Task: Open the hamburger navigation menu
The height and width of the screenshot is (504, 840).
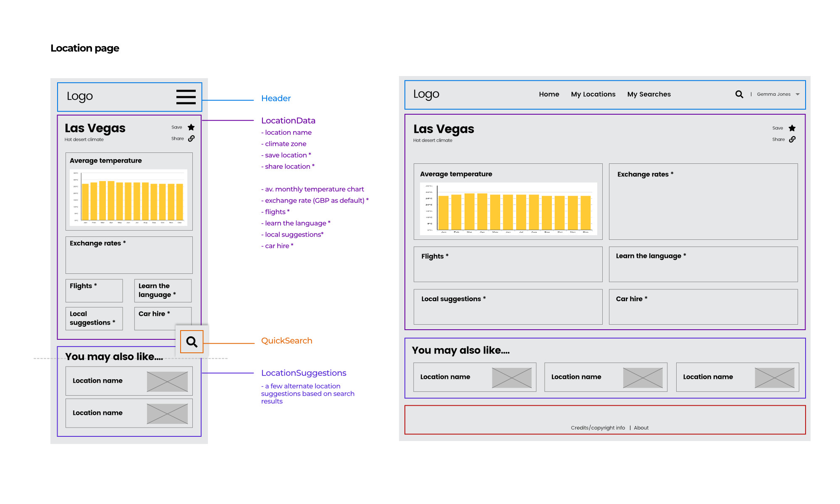Action: pyautogui.click(x=185, y=97)
